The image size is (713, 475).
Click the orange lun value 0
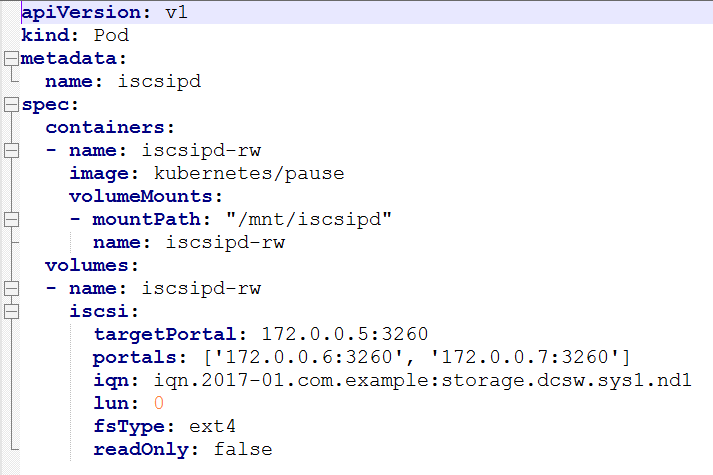tap(158, 403)
